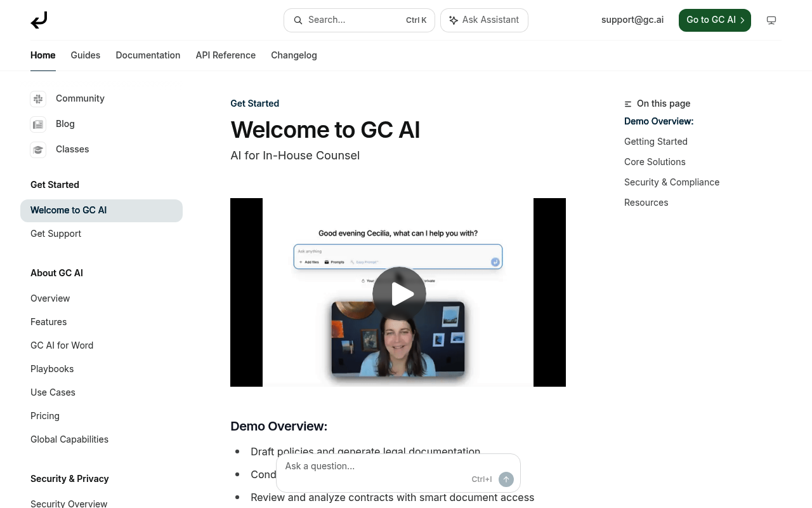Screen dimensions: 812x508
Task: Click the Ask Assistant button
Action: pos(484,20)
